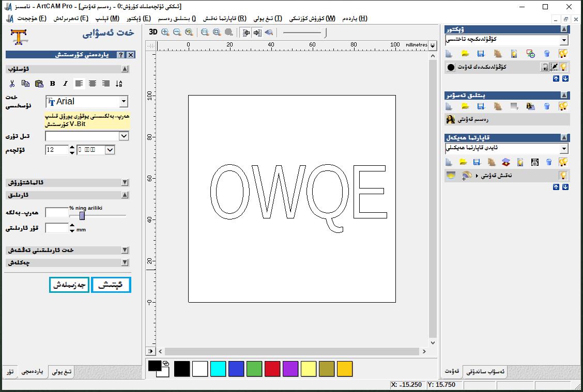Click the folder icon in the بىتلىق تەسۋىر panel

point(465,106)
